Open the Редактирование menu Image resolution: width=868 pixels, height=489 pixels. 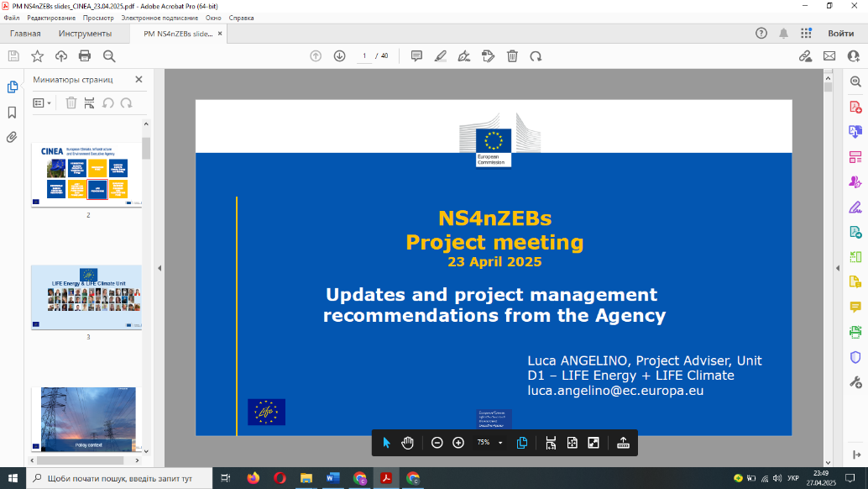coord(50,18)
